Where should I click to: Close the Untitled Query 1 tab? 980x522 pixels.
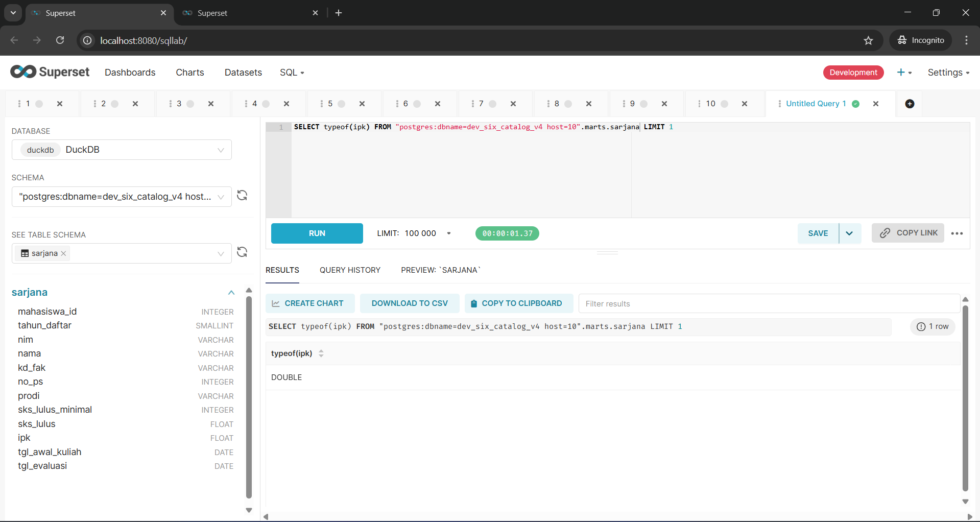(876, 104)
